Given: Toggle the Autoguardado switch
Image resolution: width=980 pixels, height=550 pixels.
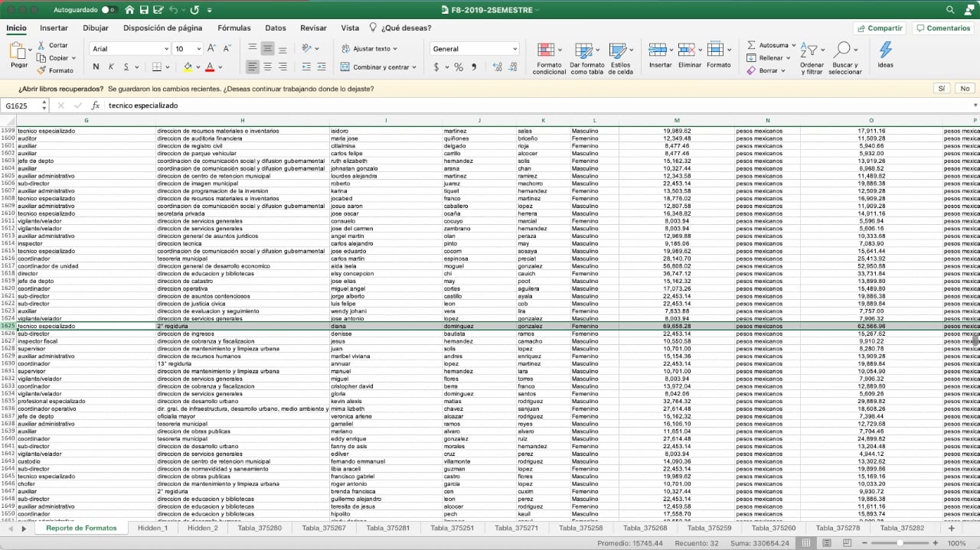Looking at the screenshot, I should pos(109,10).
